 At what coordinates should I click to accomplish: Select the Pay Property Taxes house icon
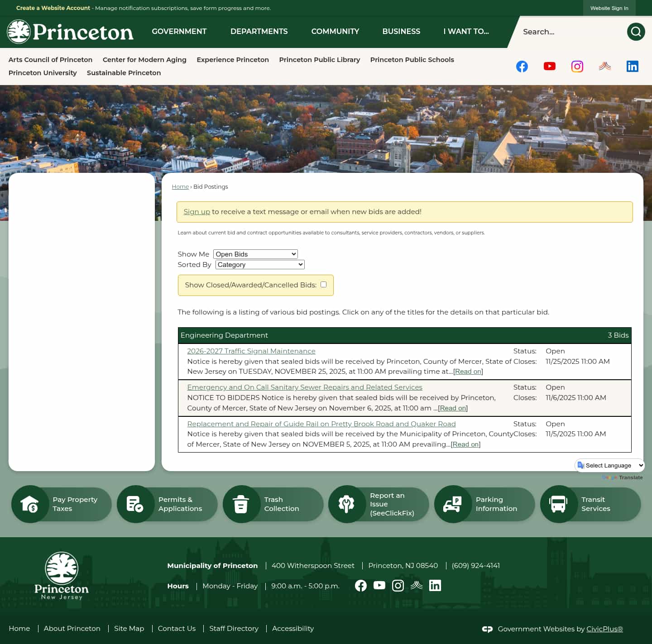pyautogui.click(x=30, y=504)
